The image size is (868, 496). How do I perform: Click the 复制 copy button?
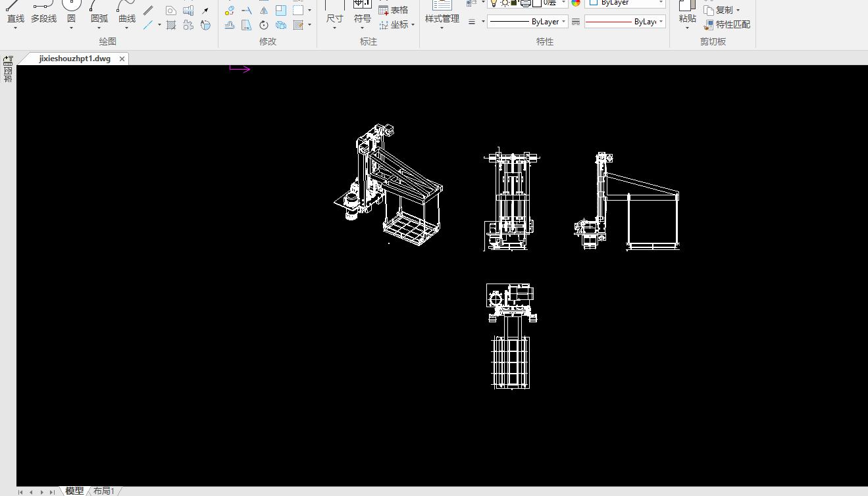(x=719, y=10)
